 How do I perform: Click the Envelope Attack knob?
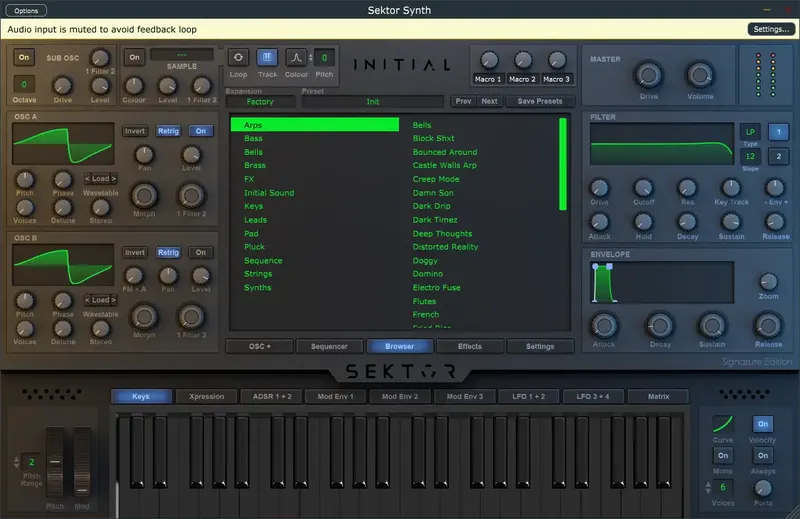(x=604, y=326)
